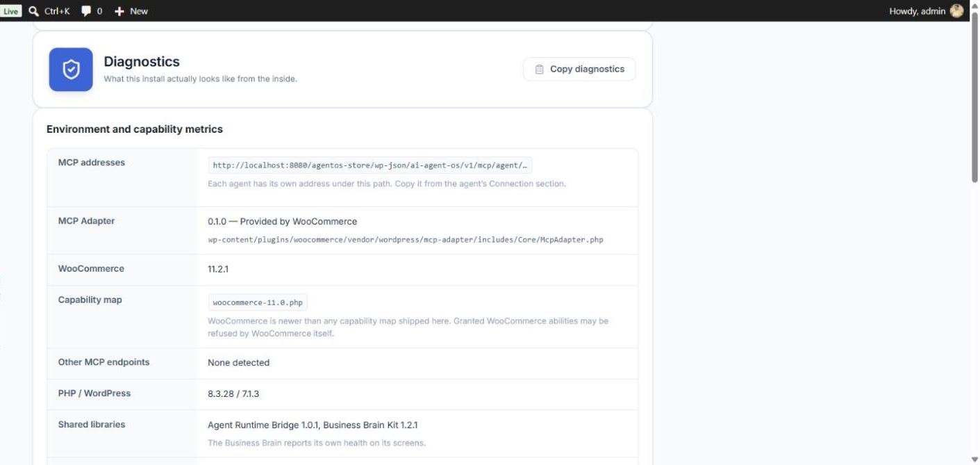This screenshot has width=980, height=465.
Task: Click the Shared libraries row label
Action: click(92, 425)
